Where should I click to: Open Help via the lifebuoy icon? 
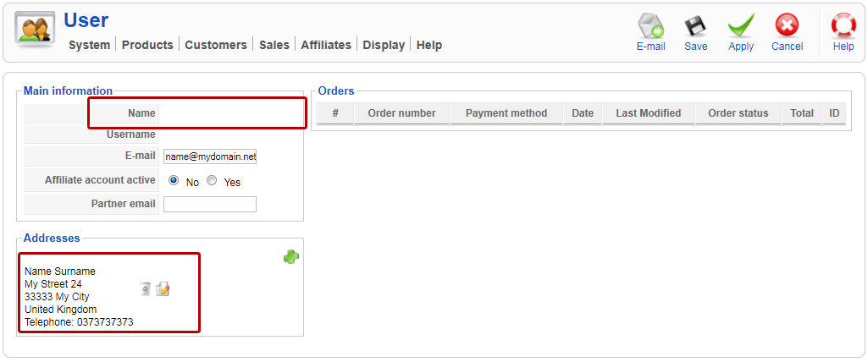tap(843, 32)
